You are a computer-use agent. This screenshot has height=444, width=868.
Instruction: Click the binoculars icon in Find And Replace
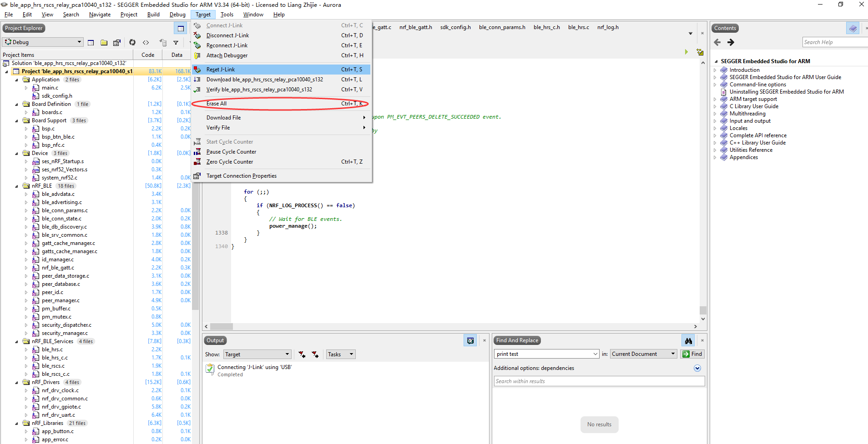(x=688, y=340)
